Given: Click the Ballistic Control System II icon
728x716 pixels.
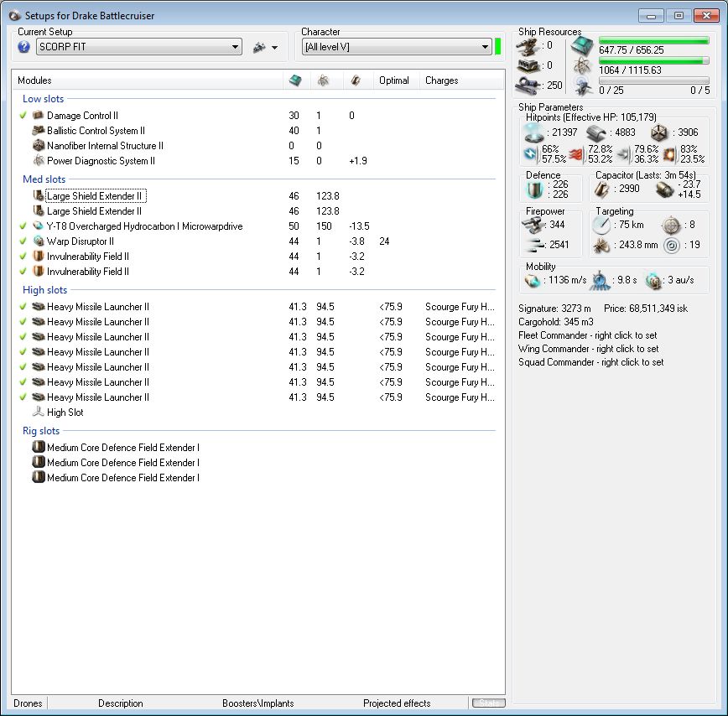Looking at the screenshot, I should point(39,131).
